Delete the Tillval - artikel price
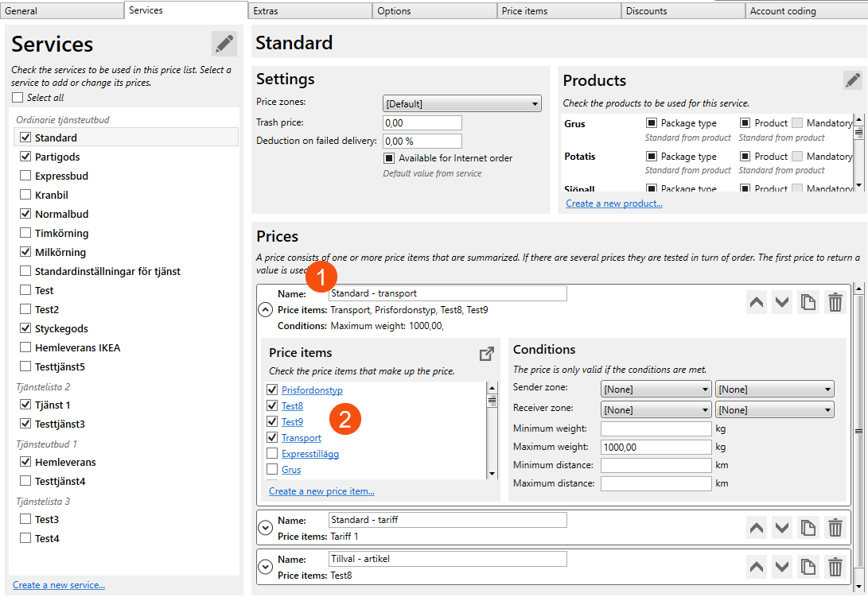The image size is (868, 597). coord(835,566)
